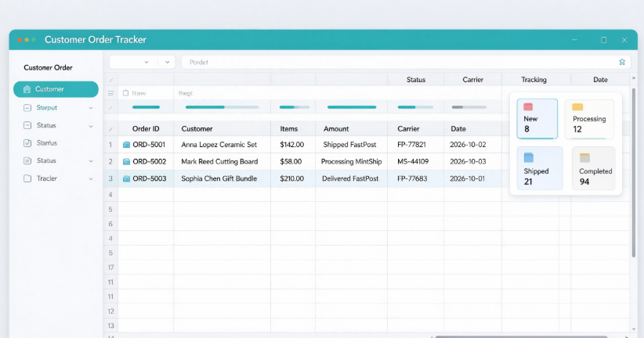The image size is (644, 338).
Task: Click Processing MintShip cell
Action: 351,162
